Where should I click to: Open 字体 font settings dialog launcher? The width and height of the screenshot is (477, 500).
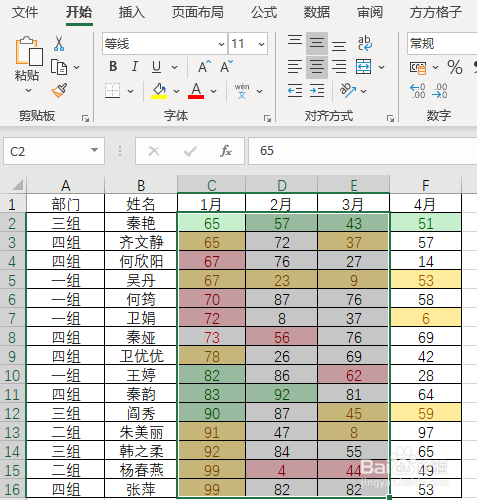tap(267, 118)
